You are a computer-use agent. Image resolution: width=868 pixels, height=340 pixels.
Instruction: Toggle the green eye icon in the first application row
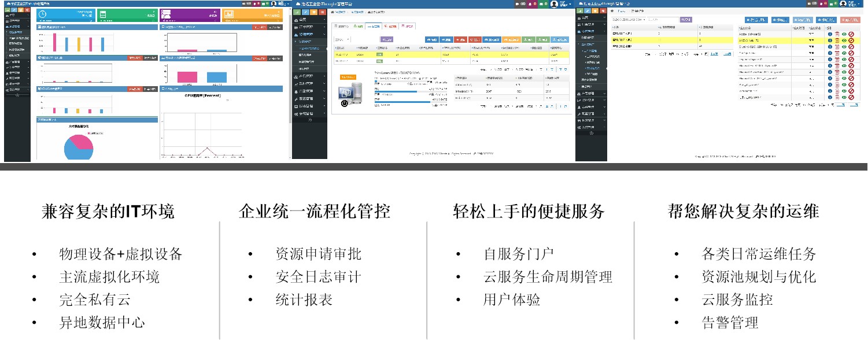tap(844, 34)
